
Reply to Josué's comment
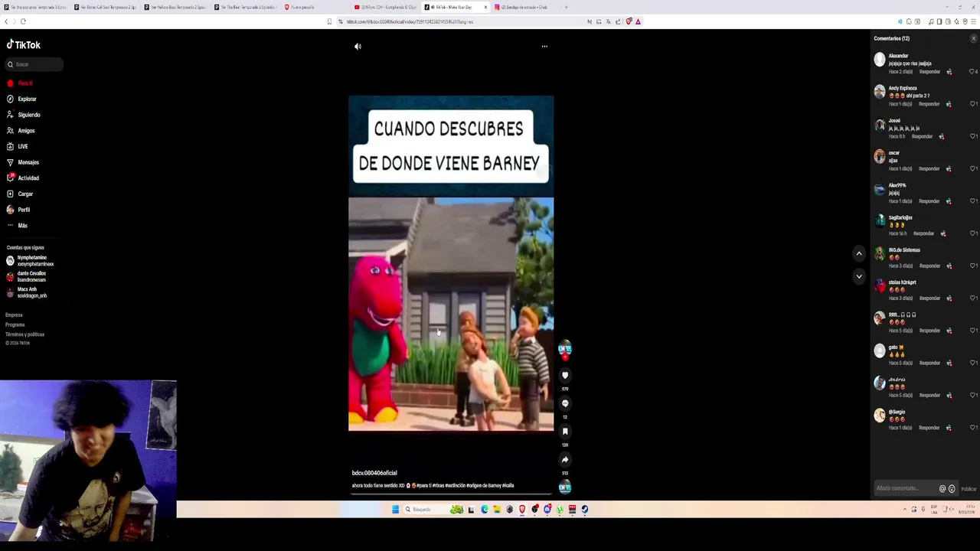922,136
